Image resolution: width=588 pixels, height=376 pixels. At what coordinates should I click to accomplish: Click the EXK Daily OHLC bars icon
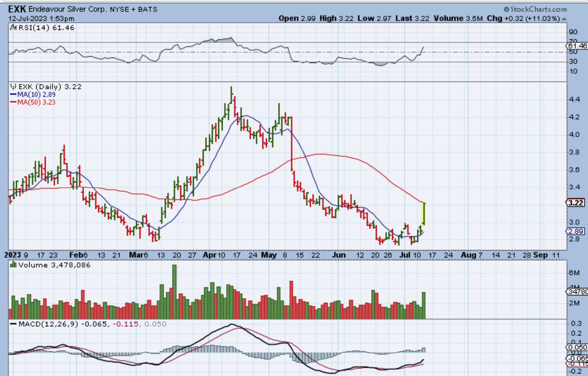point(13,87)
